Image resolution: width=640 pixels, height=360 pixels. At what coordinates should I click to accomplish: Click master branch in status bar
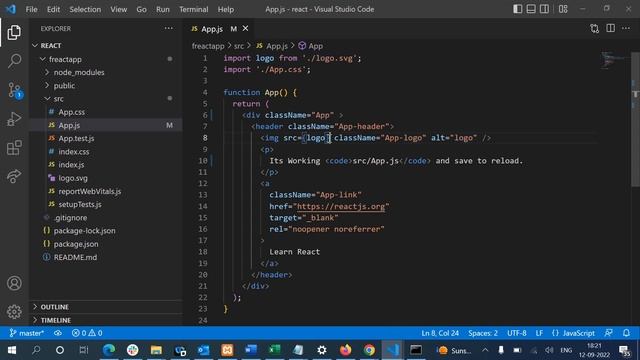(x=27, y=333)
